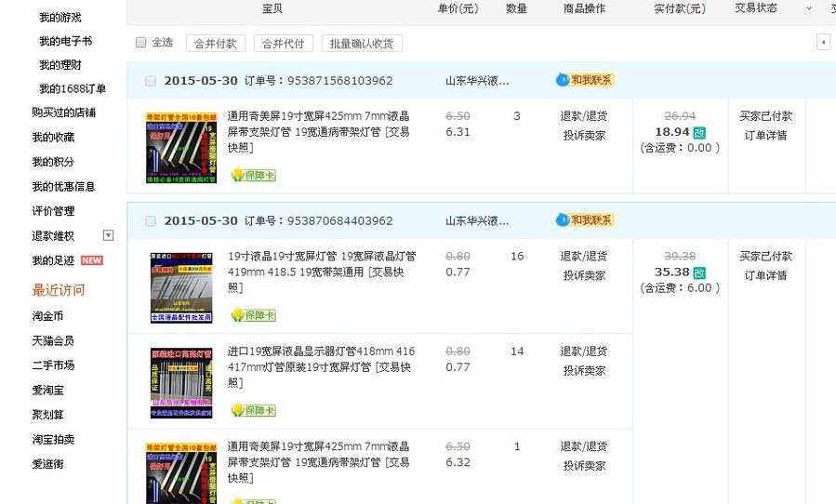Tick the checkbox for order 953871568103962

[x=151, y=81]
